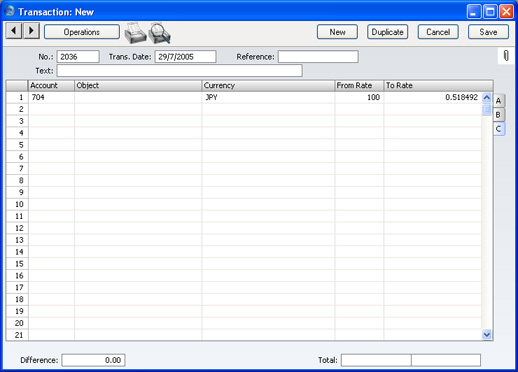The image size is (518, 372).
Task: Select row number 1
Action: point(17,97)
